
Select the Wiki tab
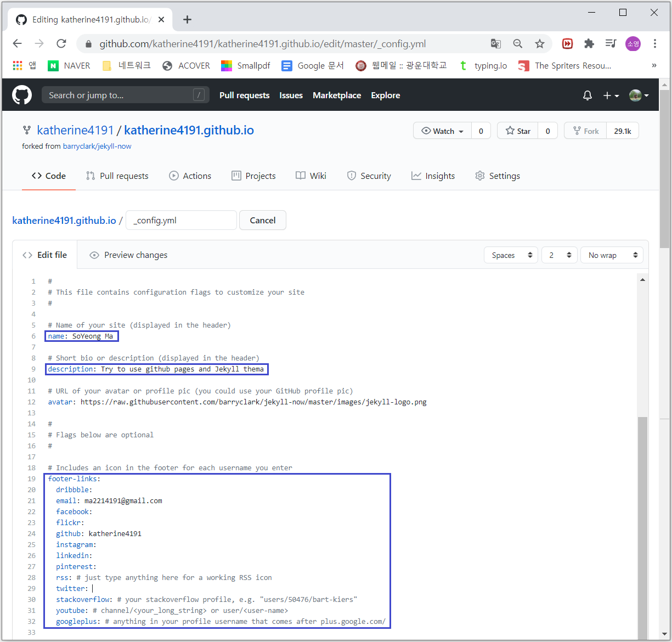(311, 176)
